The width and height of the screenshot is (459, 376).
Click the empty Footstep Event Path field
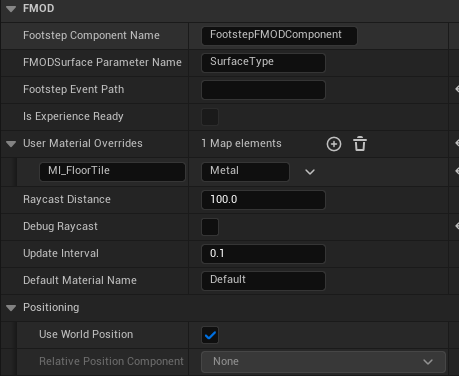[x=263, y=90]
